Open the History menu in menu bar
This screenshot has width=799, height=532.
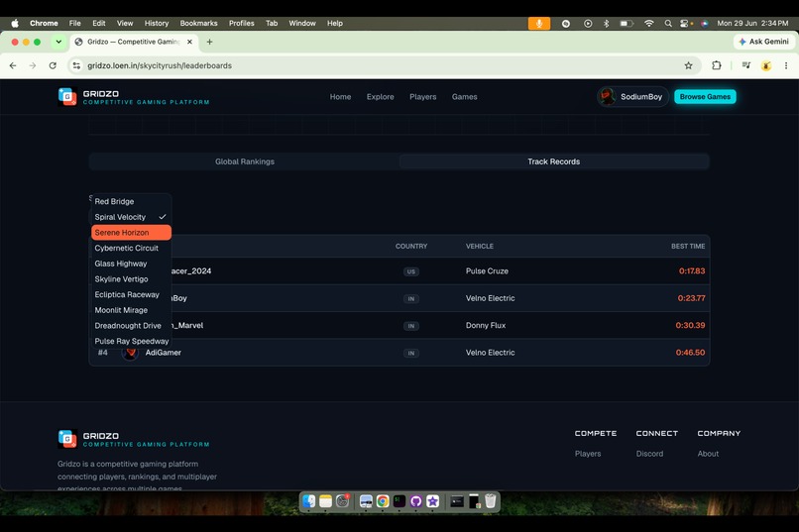click(157, 24)
